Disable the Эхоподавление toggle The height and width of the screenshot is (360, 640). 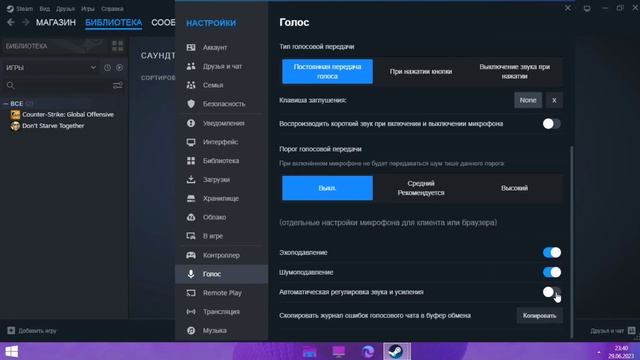point(551,253)
